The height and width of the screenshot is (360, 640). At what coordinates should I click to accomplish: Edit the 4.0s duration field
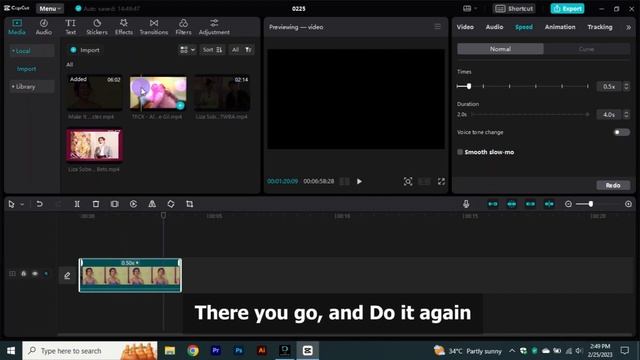609,115
